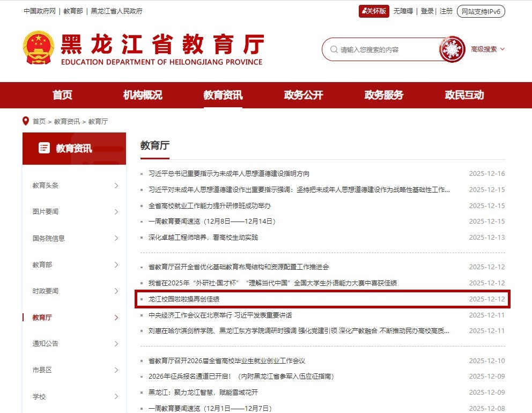The height and width of the screenshot is (413, 532).
Task: Click the location pin breadcrumb icon
Action: (25, 121)
